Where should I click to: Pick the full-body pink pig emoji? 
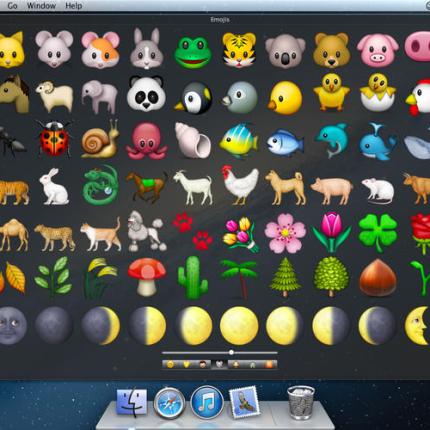(332, 190)
